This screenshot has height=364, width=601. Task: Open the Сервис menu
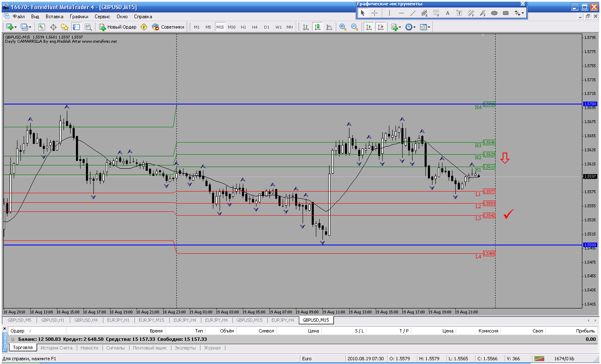coord(102,17)
